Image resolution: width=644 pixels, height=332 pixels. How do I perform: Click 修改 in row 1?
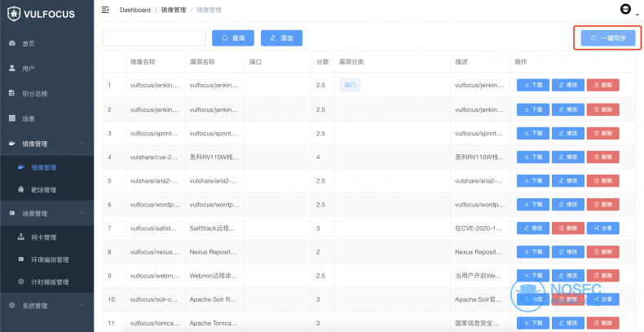click(568, 85)
